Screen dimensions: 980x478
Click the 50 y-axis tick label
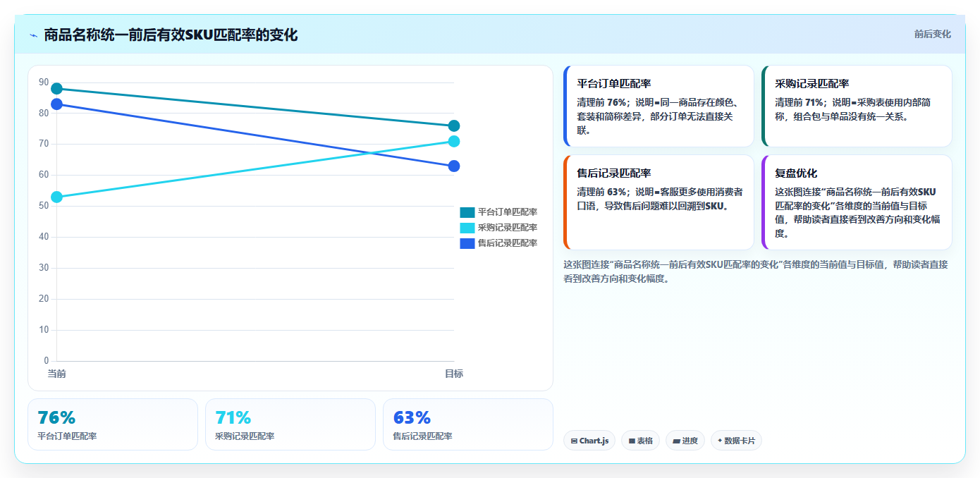tap(44, 206)
